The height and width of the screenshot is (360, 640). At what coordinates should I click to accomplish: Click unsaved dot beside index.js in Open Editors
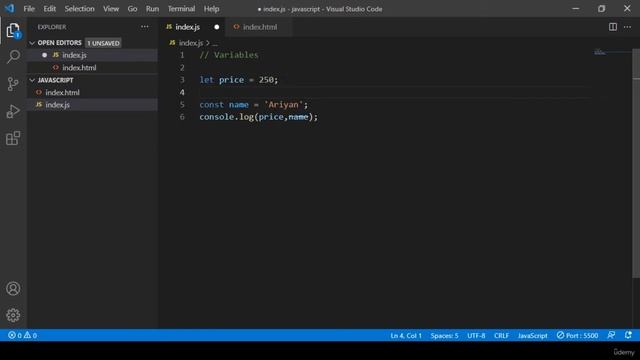click(x=44, y=55)
